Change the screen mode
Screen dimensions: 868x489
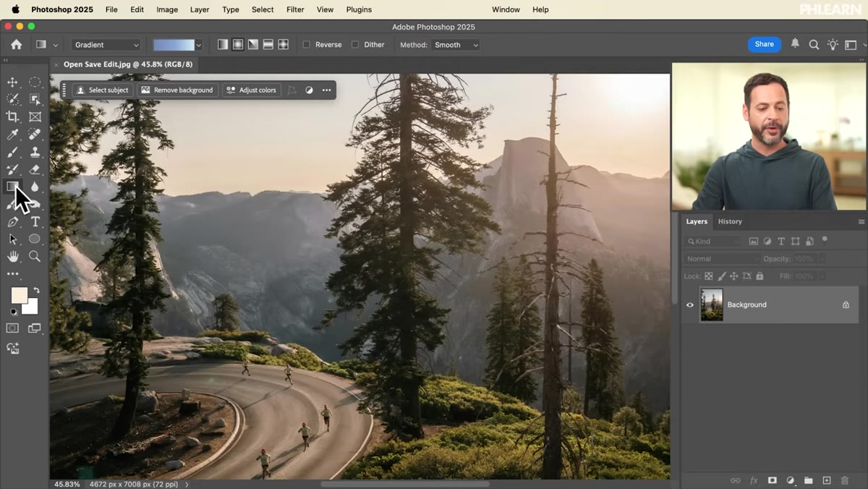pyautogui.click(x=35, y=328)
